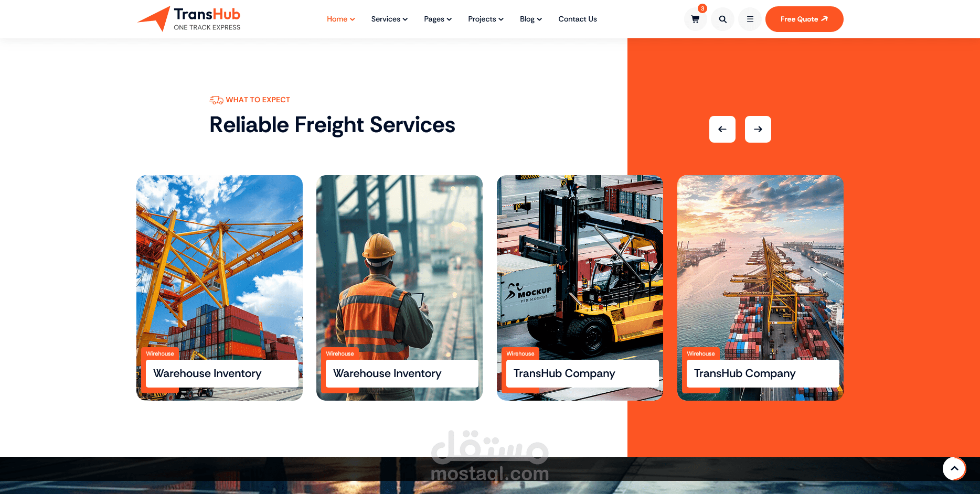Go to Contact Us page

click(578, 19)
